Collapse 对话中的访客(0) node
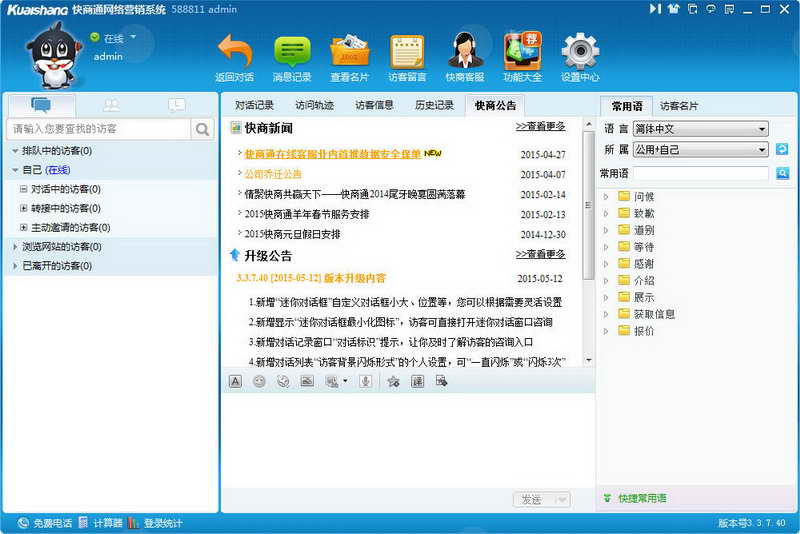The width and height of the screenshot is (800, 534). pyautogui.click(x=23, y=189)
